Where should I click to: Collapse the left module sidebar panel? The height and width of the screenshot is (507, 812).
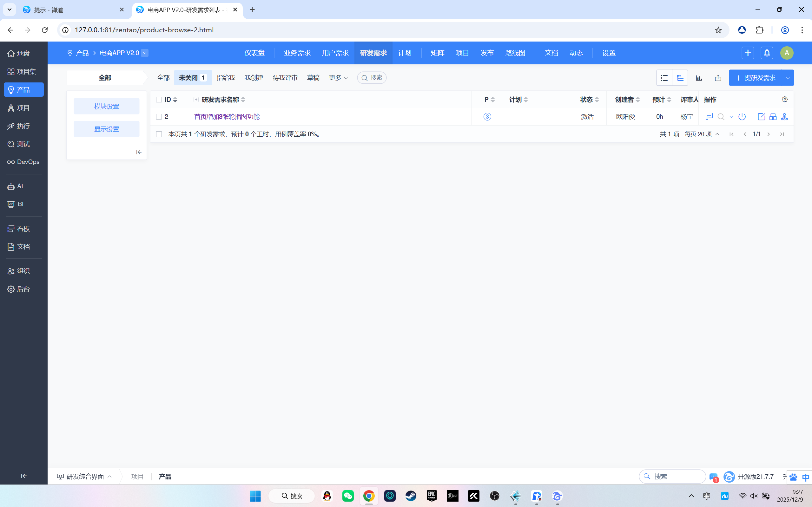(139, 152)
